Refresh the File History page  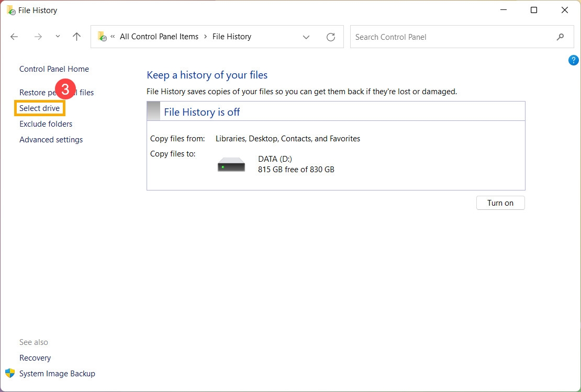click(331, 37)
